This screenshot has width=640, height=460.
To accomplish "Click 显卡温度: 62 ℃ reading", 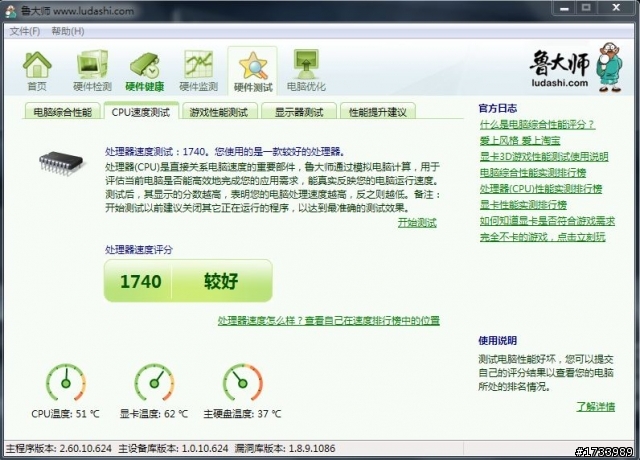I will point(154,413).
